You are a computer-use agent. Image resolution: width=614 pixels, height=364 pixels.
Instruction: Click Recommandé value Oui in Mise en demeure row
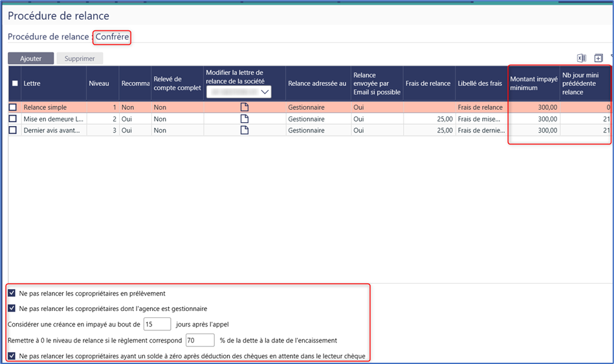[135, 119]
